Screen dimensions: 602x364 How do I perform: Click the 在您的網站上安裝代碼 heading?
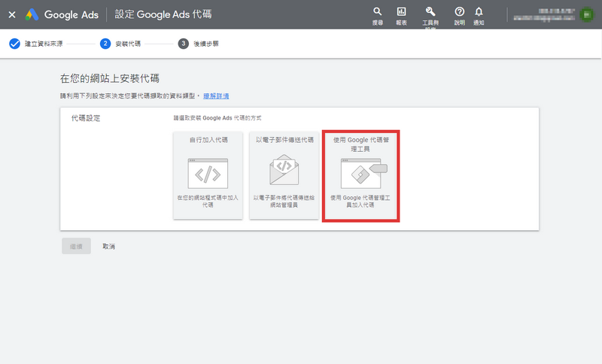[x=109, y=79]
